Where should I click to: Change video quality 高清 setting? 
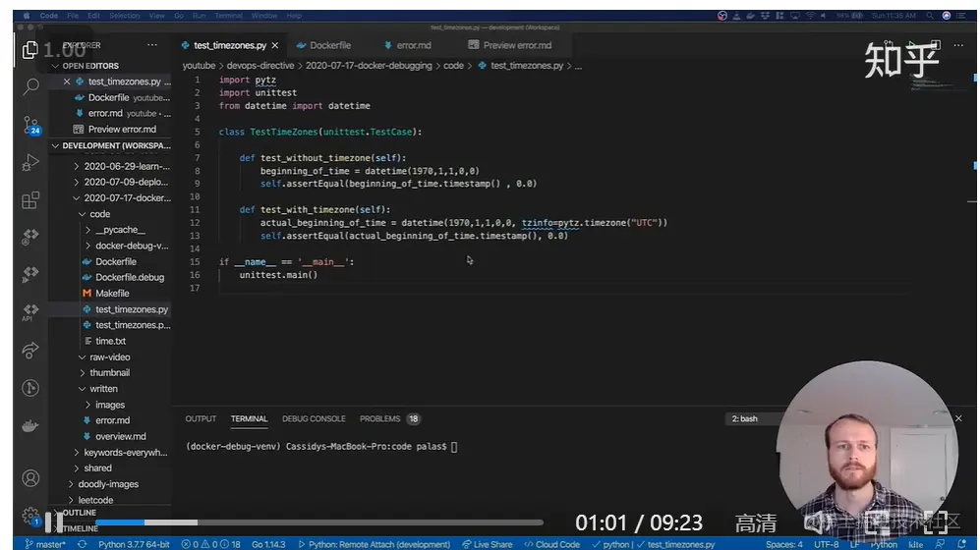pyautogui.click(x=756, y=523)
